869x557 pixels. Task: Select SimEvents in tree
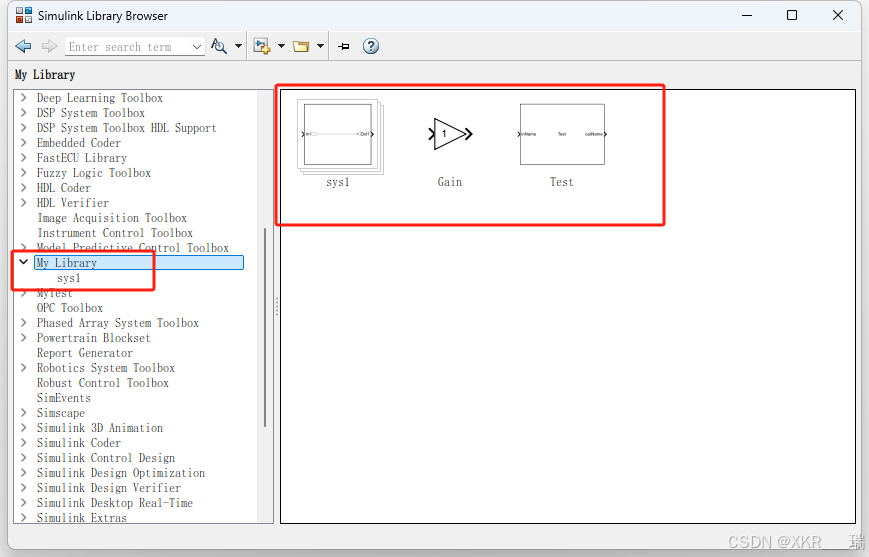[64, 397]
